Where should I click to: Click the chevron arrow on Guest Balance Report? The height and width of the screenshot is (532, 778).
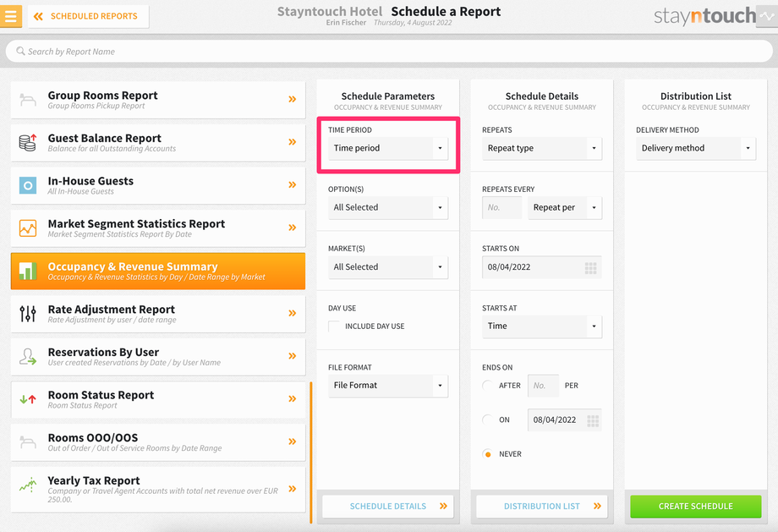point(293,142)
